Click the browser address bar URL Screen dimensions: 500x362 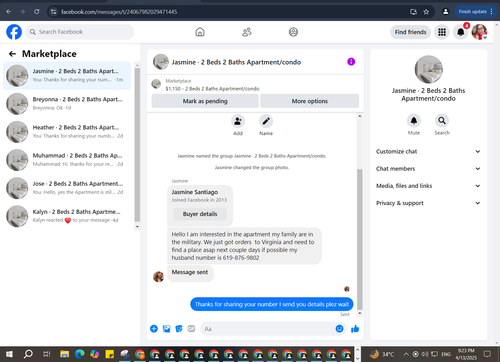(119, 12)
